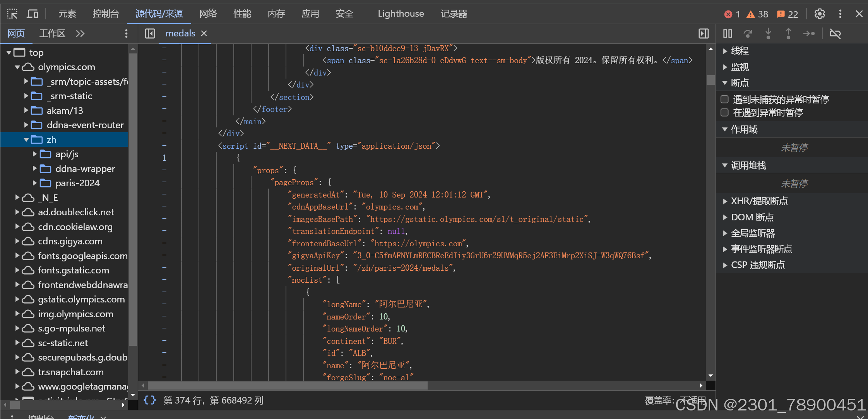Select the 网页 page navigator tab
The height and width of the screenshot is (419, 868).
[x=16, y=34]
